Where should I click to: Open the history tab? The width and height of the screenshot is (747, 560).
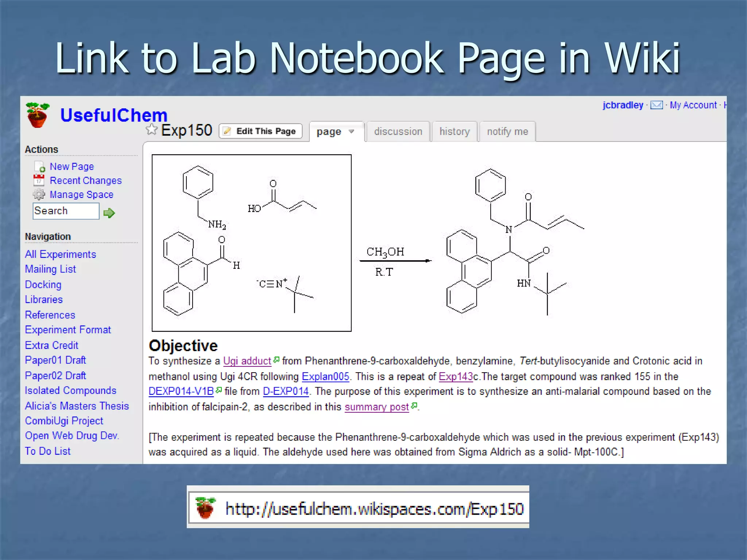(454, 131)
